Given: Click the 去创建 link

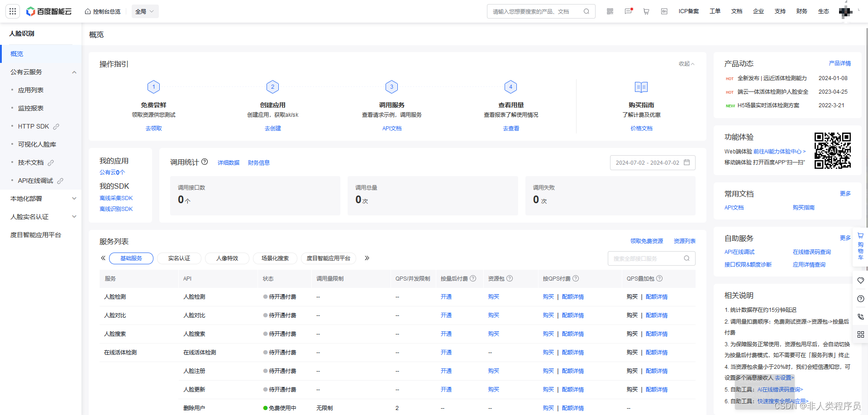Looking at the screenshot, I should pos(272,129).
